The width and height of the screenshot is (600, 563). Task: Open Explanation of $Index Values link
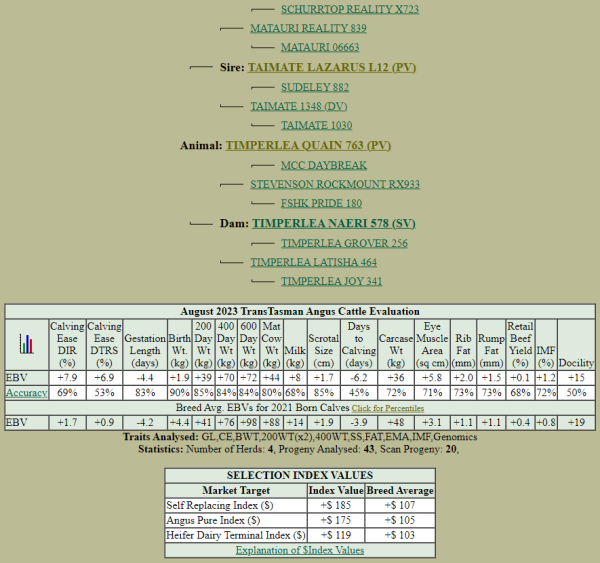tap(300, 550)
